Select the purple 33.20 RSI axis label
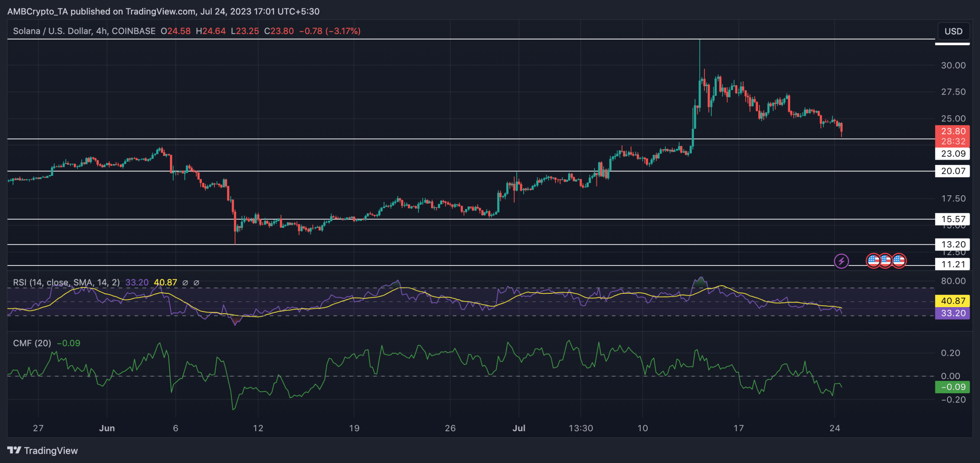This screenshot has width=980, height=463. [952, 313]
